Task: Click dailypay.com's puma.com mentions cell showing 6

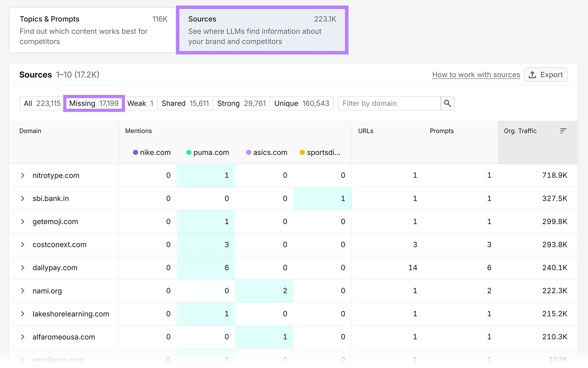Action: point(206,268)
